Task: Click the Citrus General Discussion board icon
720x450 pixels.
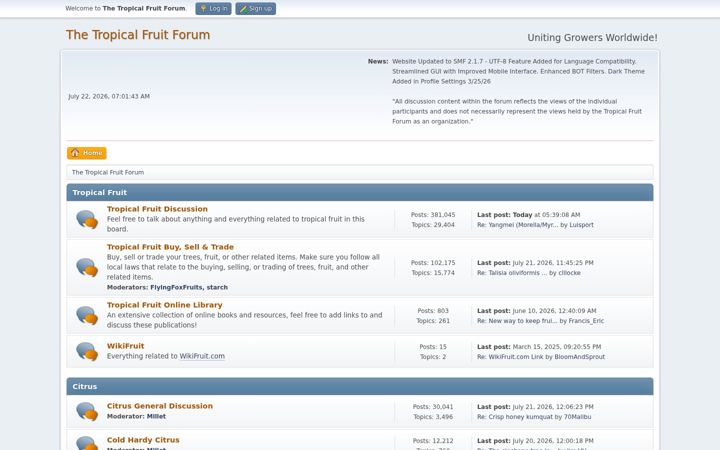Action: point(87,411)
